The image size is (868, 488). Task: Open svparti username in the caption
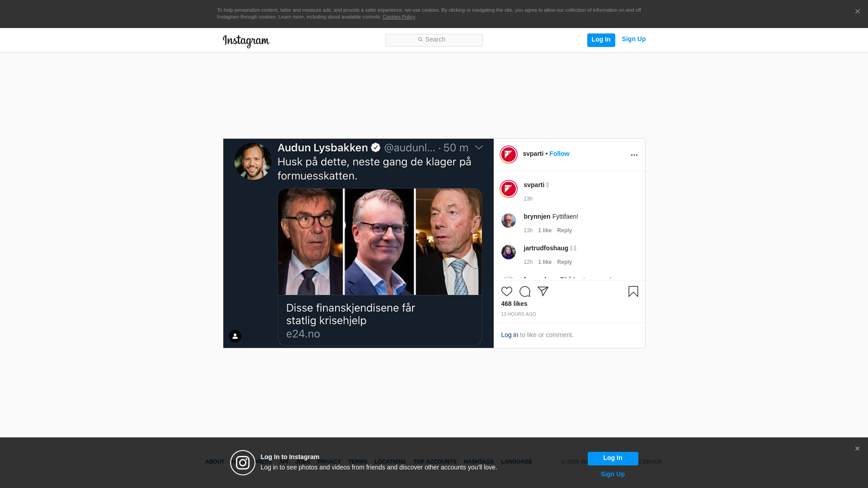(x=534, y=185)
